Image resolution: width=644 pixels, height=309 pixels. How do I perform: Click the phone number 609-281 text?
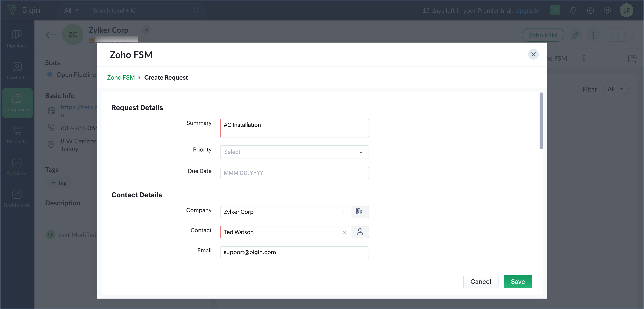(x=79, y=128)
